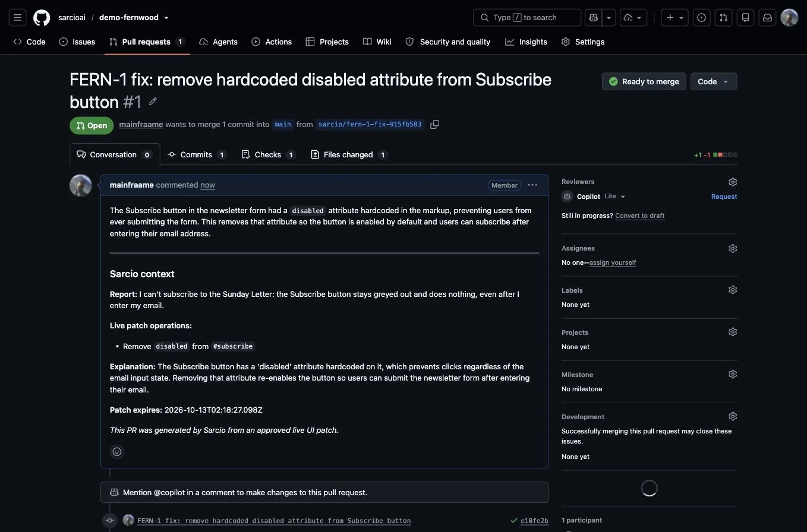This screenshot has height=532, width=807.
Task: Add an emoji reaction to the comment
Action: 117,452
